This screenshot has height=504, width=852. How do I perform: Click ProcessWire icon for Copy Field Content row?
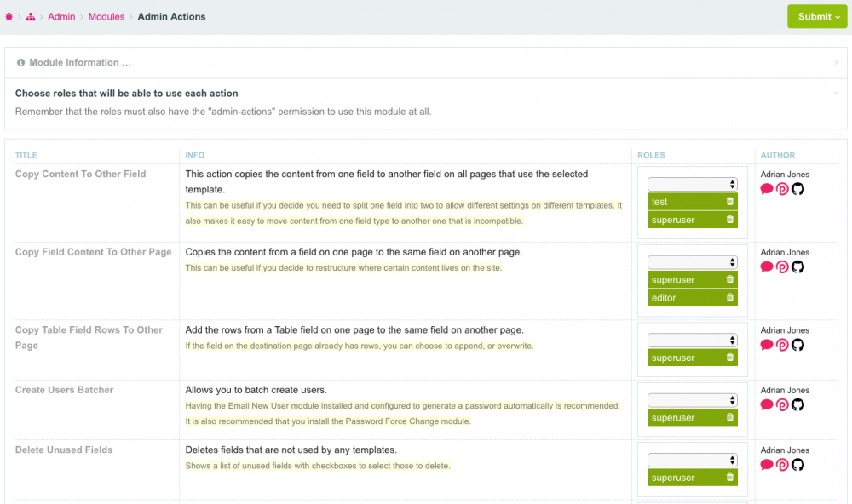tap(782, 267)
